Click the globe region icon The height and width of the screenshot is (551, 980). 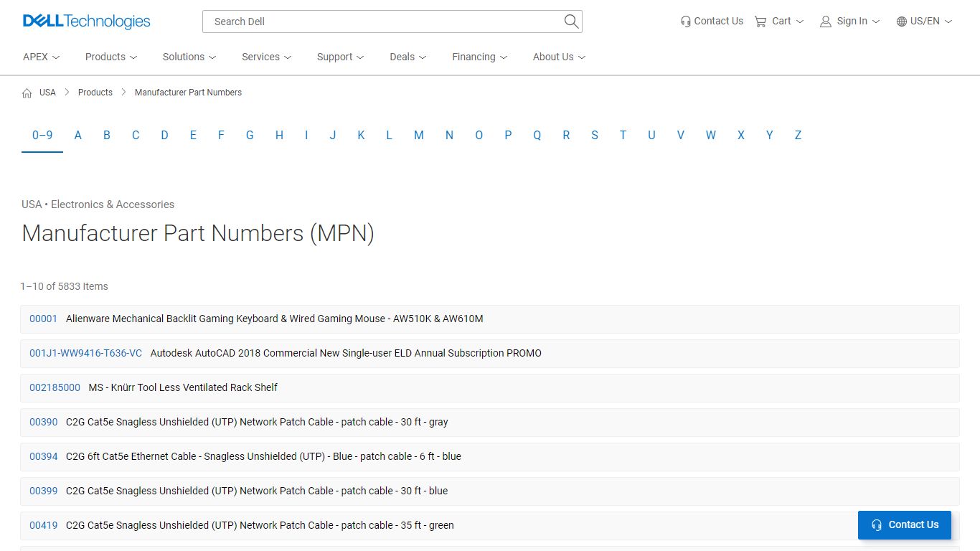(x=902, y=22)
